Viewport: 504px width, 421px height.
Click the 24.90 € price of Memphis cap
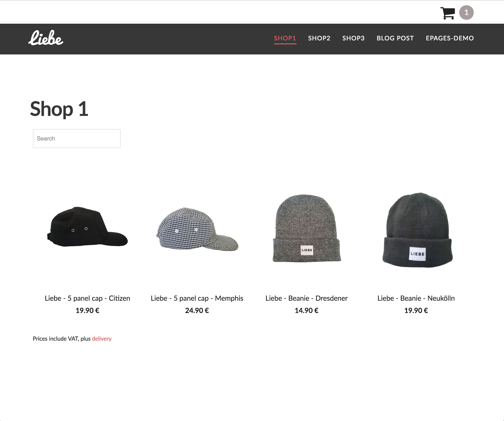pyautogui.click(x=197, y=311)
